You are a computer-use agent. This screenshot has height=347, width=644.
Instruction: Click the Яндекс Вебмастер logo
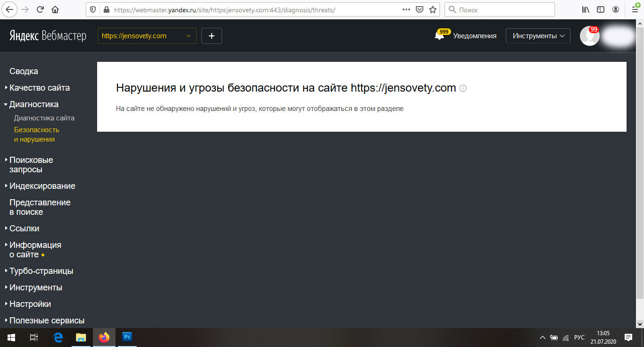pos(48,36)
